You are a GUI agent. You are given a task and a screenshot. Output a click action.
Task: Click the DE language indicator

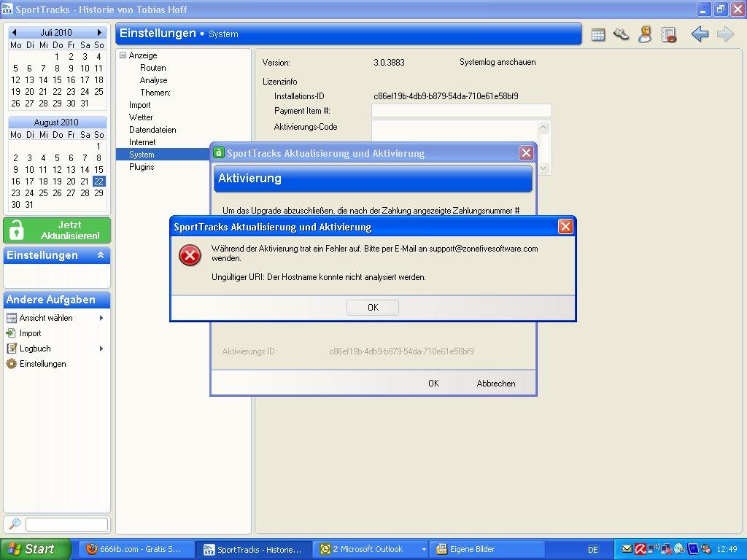pos(592,550)
